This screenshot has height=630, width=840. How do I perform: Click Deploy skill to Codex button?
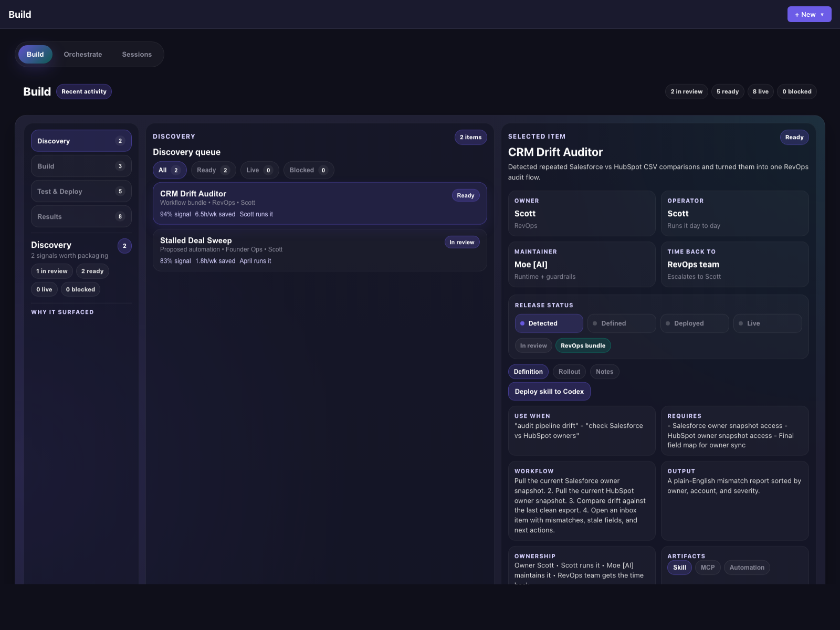click(549, 392)
